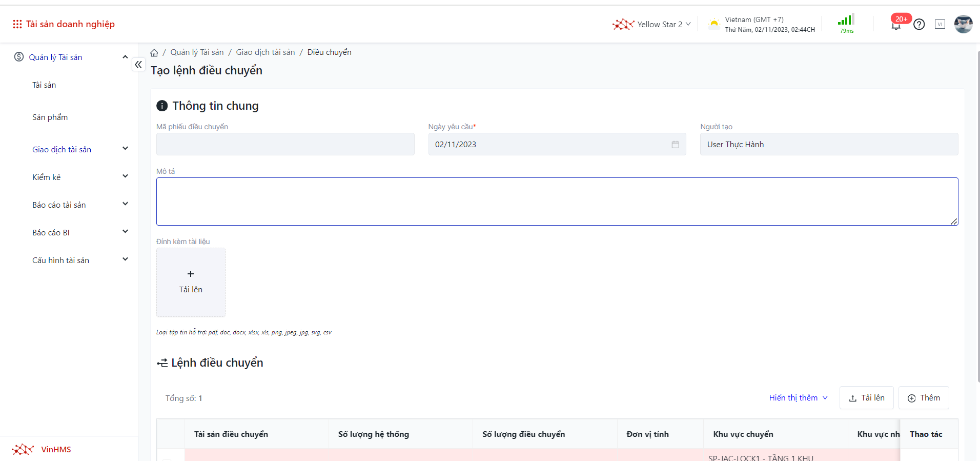
Task: Click the notification bell icon
Action: [896, 25]
